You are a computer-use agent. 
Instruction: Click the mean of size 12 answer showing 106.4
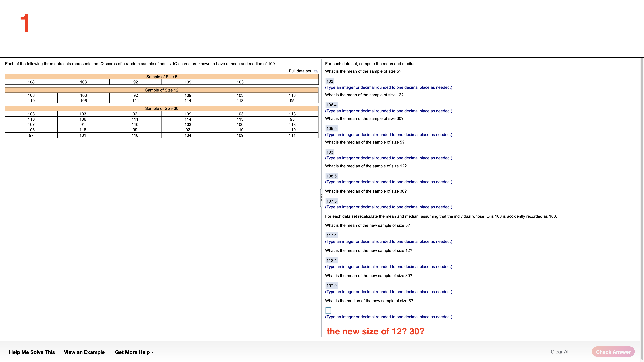pos(331,105)
